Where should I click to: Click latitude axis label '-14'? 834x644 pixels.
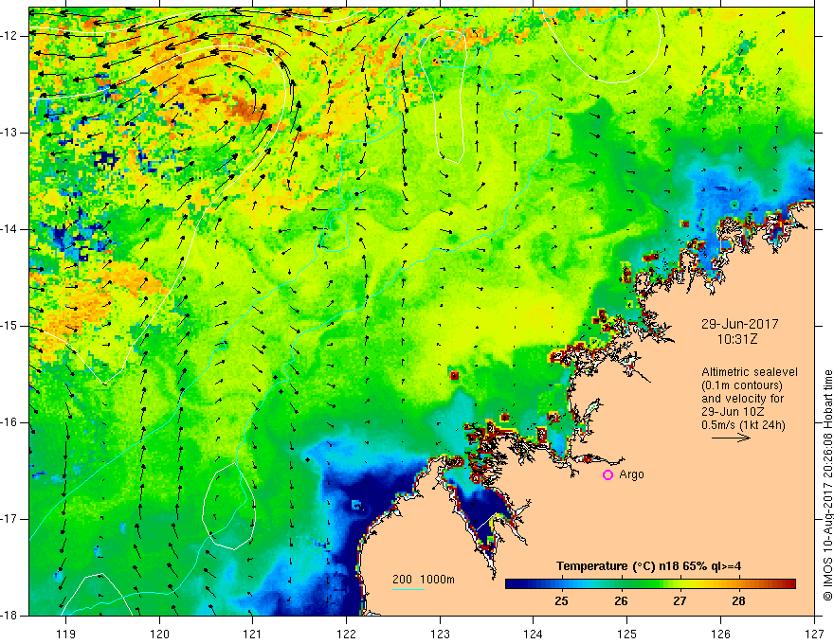[x=9, y=229]
